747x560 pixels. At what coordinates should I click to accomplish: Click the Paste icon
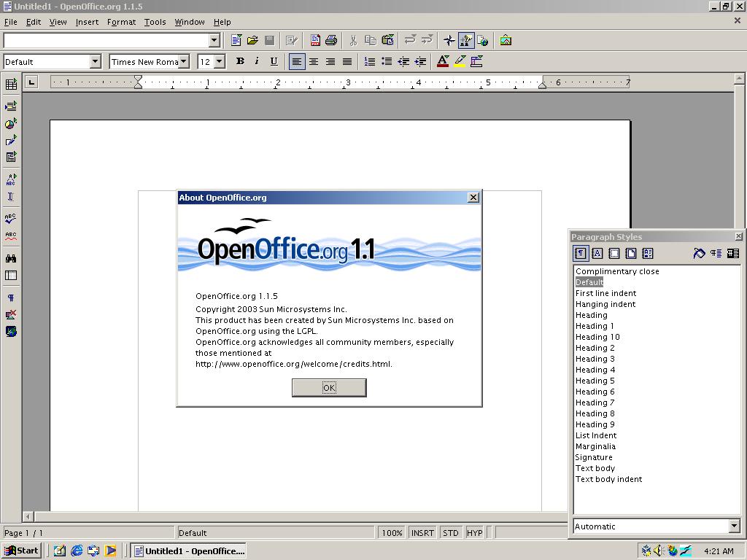point(388,41)
